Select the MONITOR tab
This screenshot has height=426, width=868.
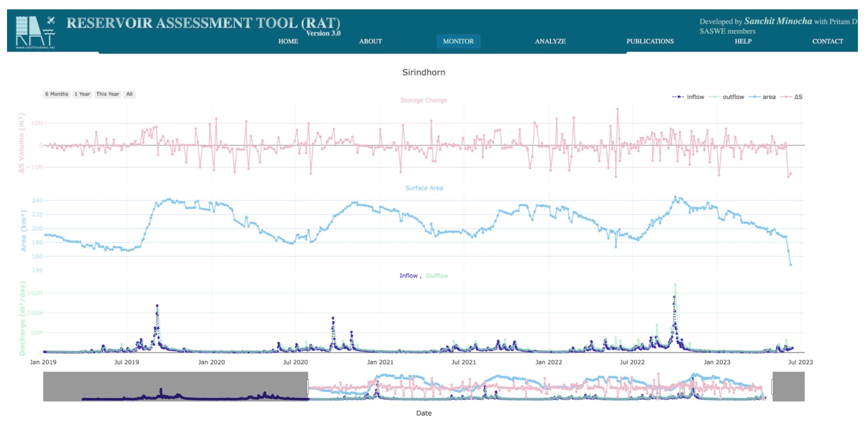coord(458,42)
